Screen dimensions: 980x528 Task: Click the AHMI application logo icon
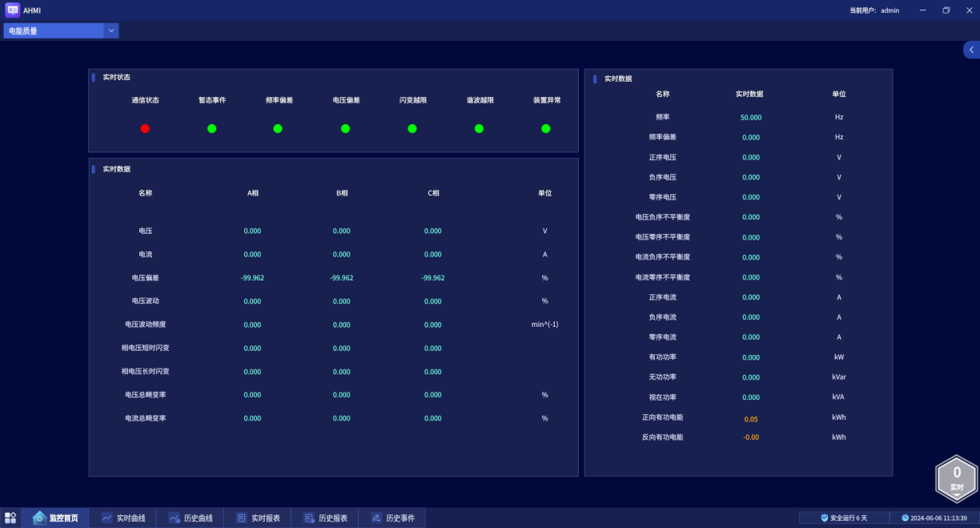point(13,10)
